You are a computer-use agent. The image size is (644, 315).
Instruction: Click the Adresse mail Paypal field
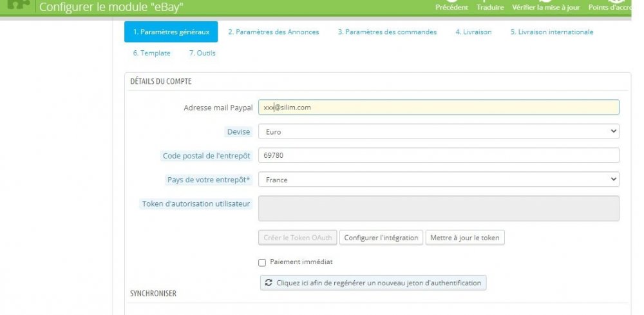click(439, 107)
